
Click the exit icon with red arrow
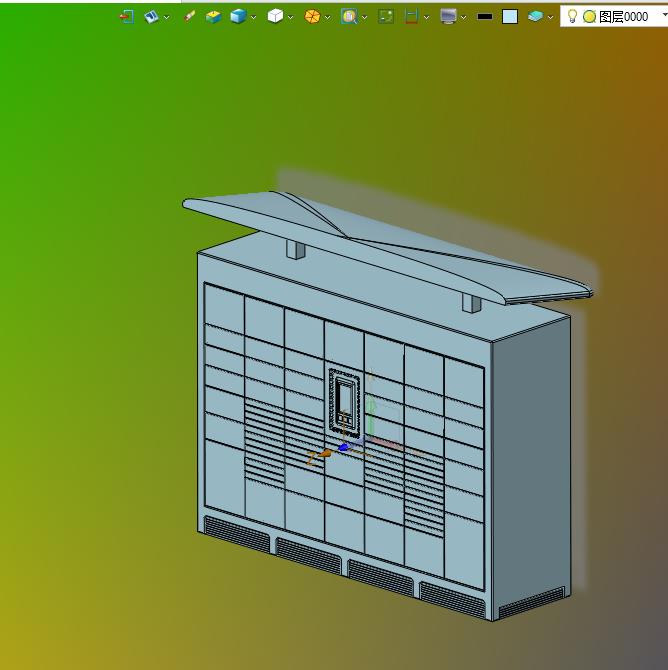pyautogui.click(x=127, y=17)
